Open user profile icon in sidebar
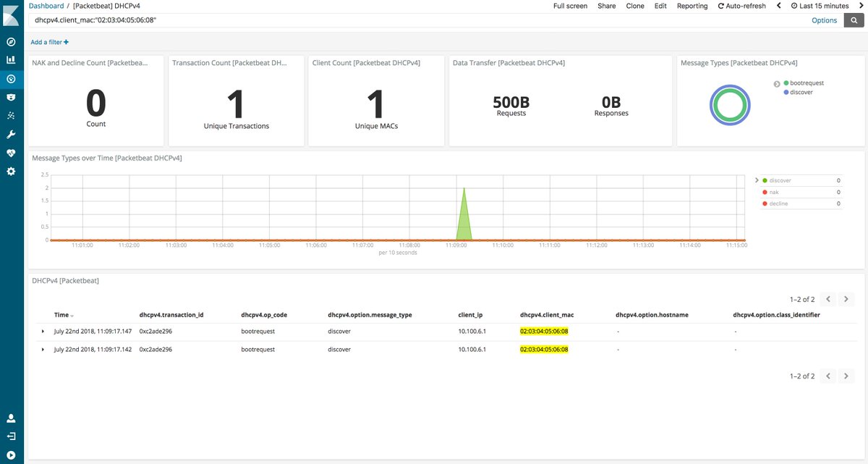 11,418
